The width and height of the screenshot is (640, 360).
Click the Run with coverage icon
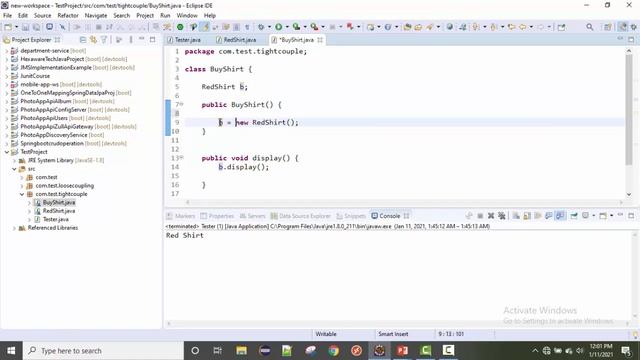coord(297,27)
